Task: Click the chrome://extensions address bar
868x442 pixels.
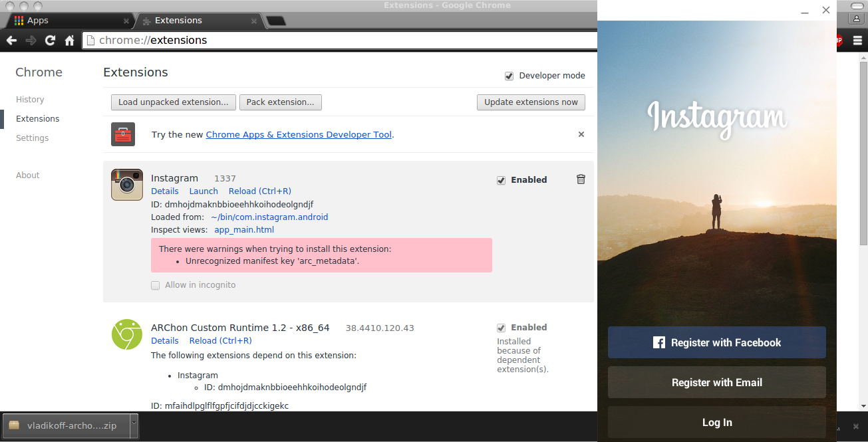Action: pyautogui.click(x=339, y=41)
